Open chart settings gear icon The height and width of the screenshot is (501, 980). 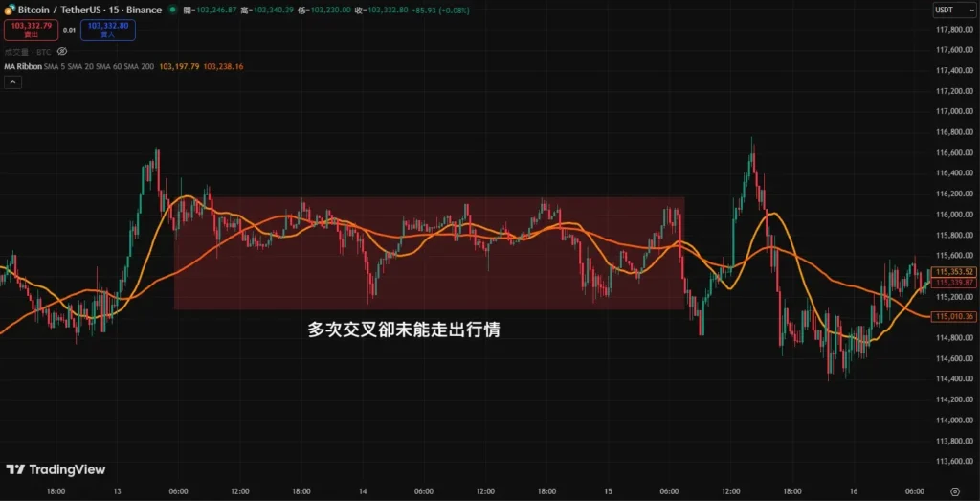point(954,490)
